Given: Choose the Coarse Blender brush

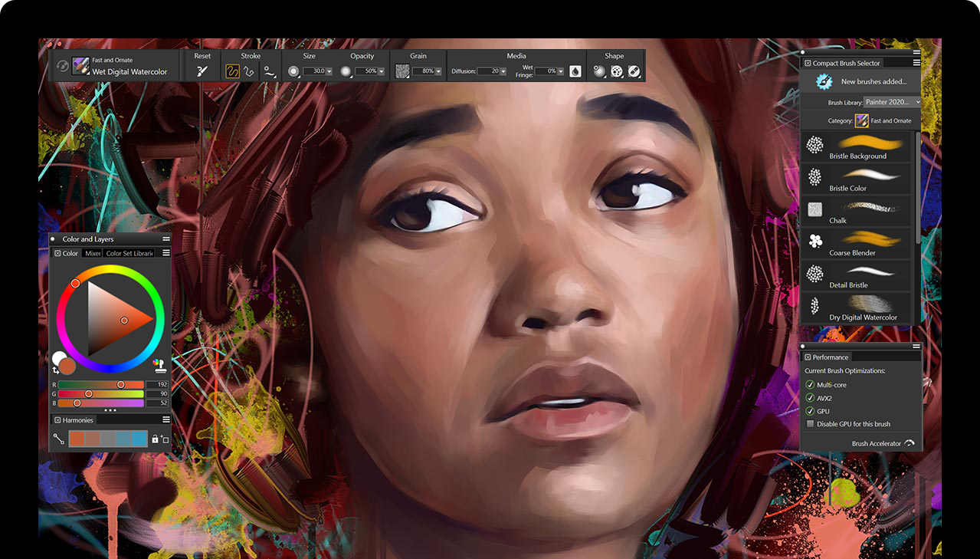Looking at the screenshot, I should pyautogui.click(x=857, y=243).
